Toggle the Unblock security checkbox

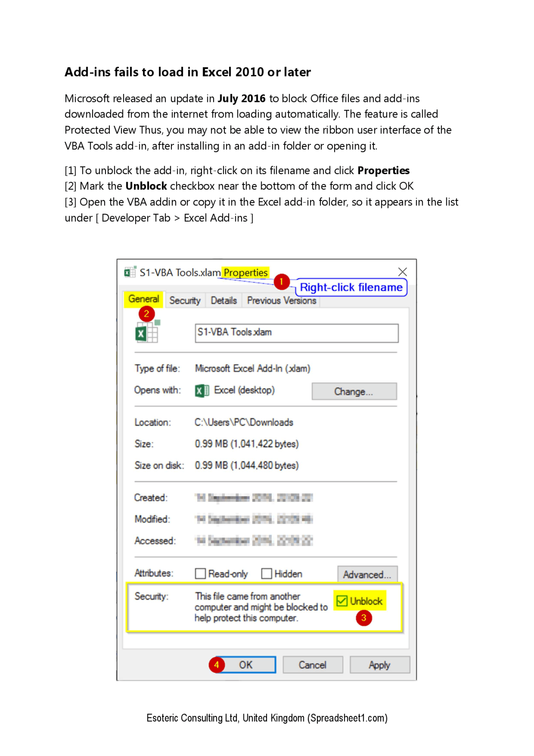point(342,601)
